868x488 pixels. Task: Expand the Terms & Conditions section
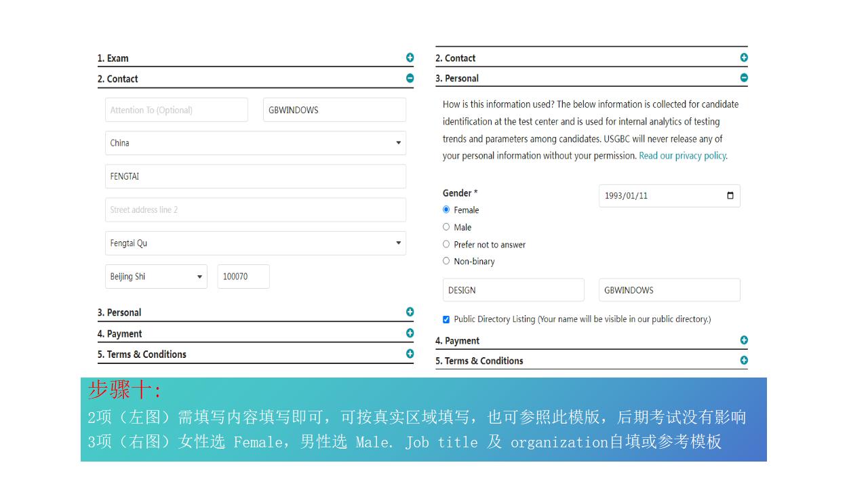(410, 353)
